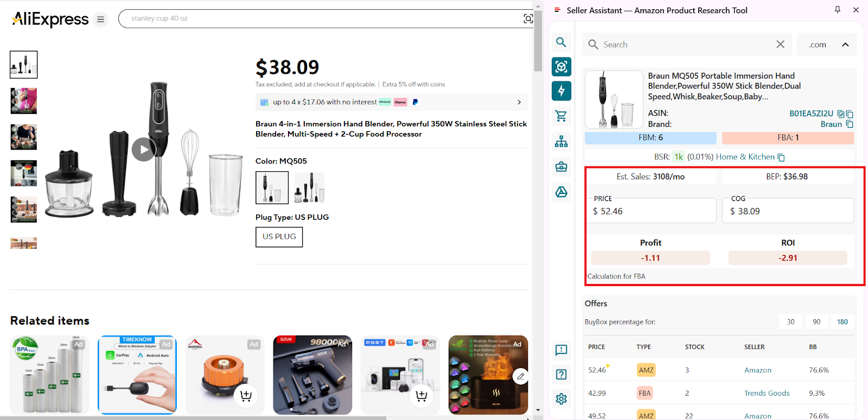The height and width of the screenshot is (420, 868).
Task: Copy the ASIN B01EA5ZI2U to clipboard
Action: point(850,114)
